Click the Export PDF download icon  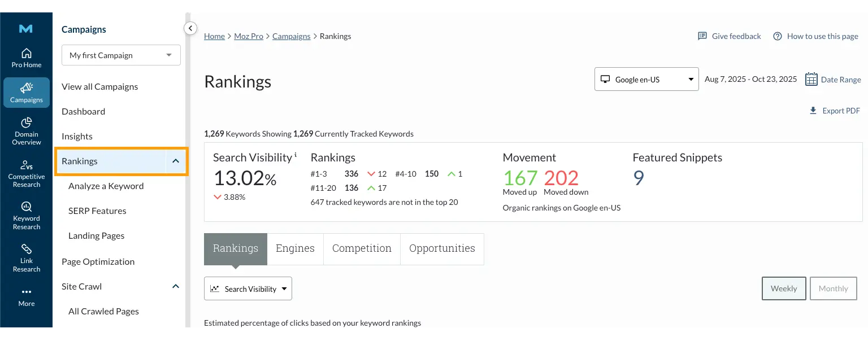coord(813,111)
